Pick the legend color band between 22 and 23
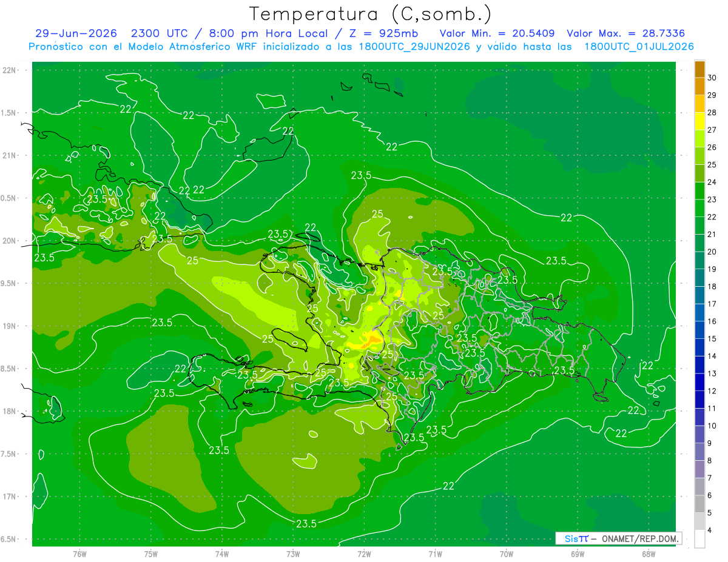This screenshot has height=562, width=728. (x=699, y=209)
